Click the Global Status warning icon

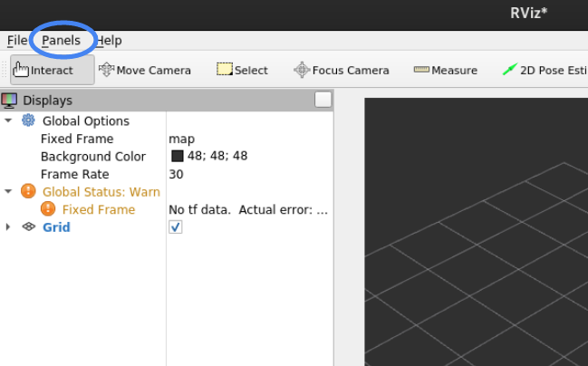click(28, 191)
